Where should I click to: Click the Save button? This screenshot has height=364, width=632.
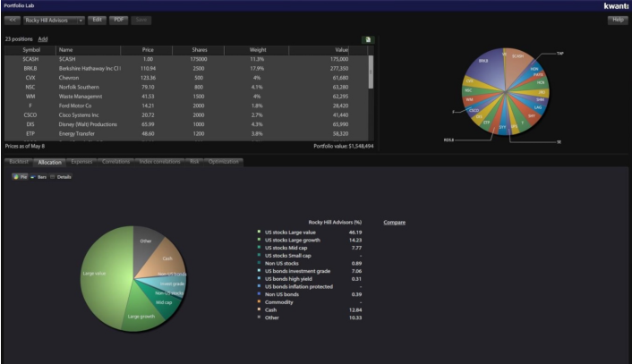coord(141,21)
